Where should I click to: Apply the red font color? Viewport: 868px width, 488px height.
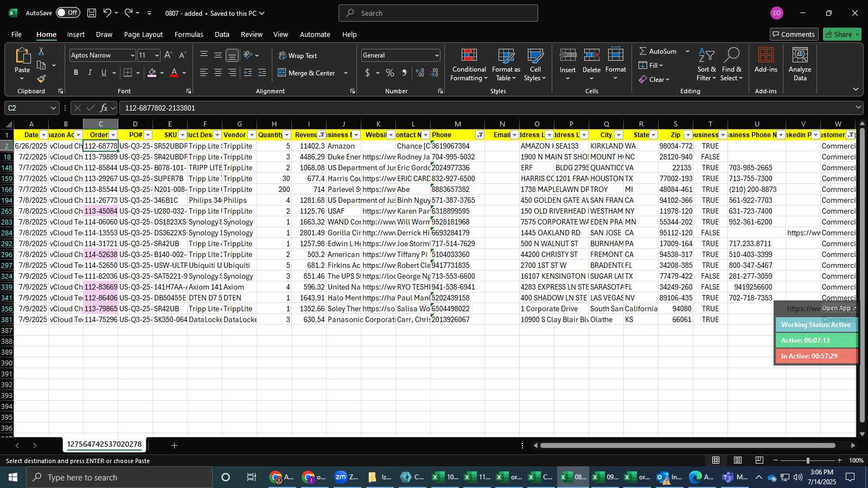(174, 73)
